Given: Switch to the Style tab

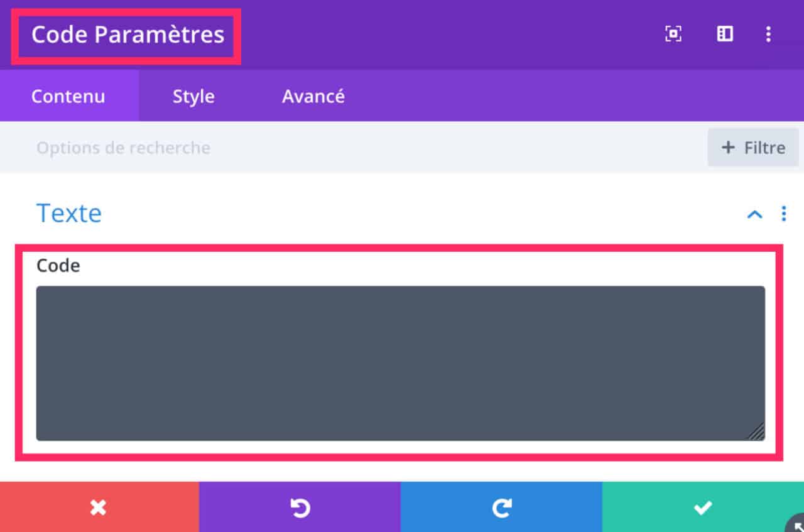Looking at the screenshot, I should [x=193, y=95].
